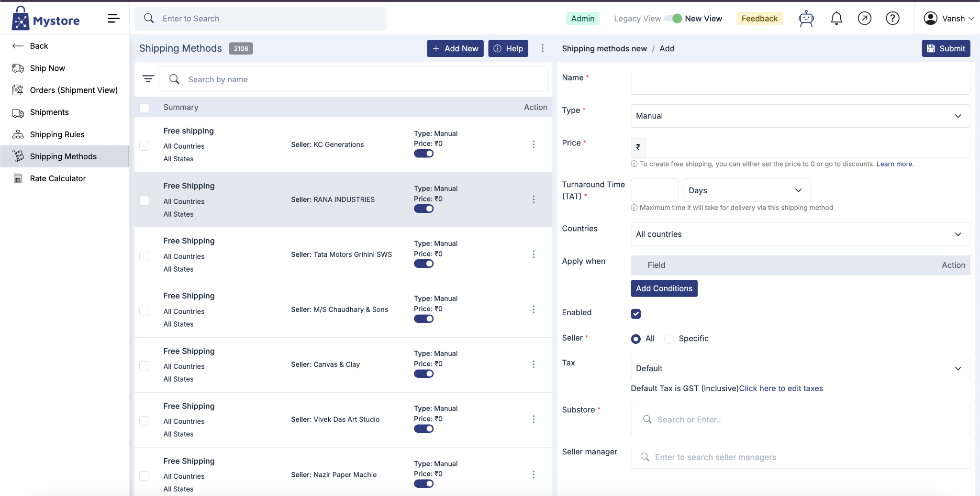
Task: Open the notifications bell
Action: coord(836,19)
